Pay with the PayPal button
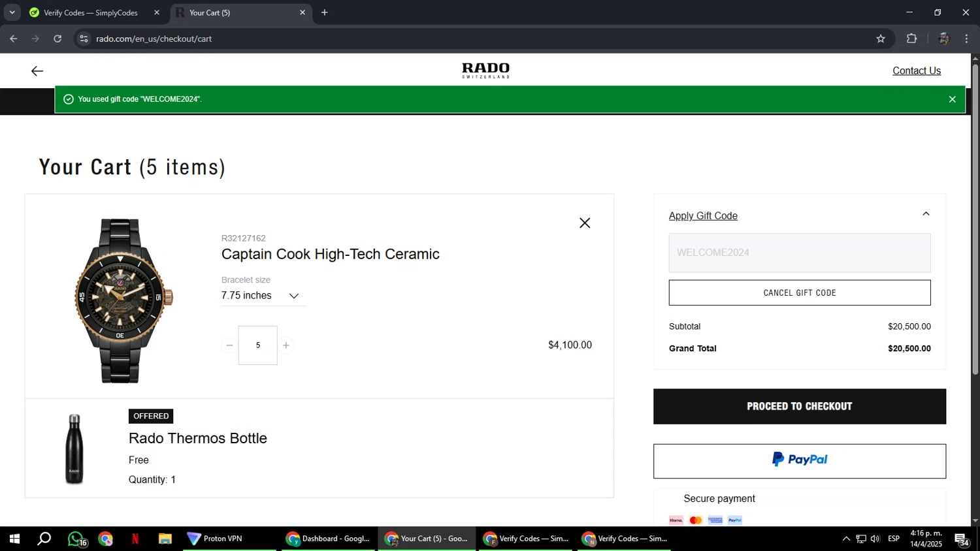Image resolution: width=980 pixels, height=551 pixels. pyautogui.click(x=800, y=461)
